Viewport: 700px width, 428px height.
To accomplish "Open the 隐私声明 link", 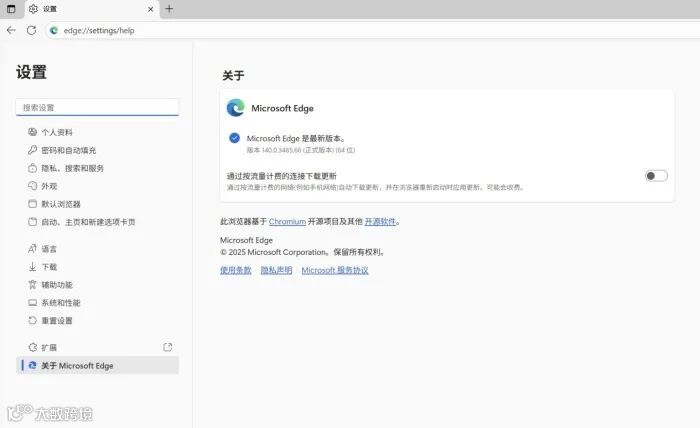I will (x=276, y=270).
